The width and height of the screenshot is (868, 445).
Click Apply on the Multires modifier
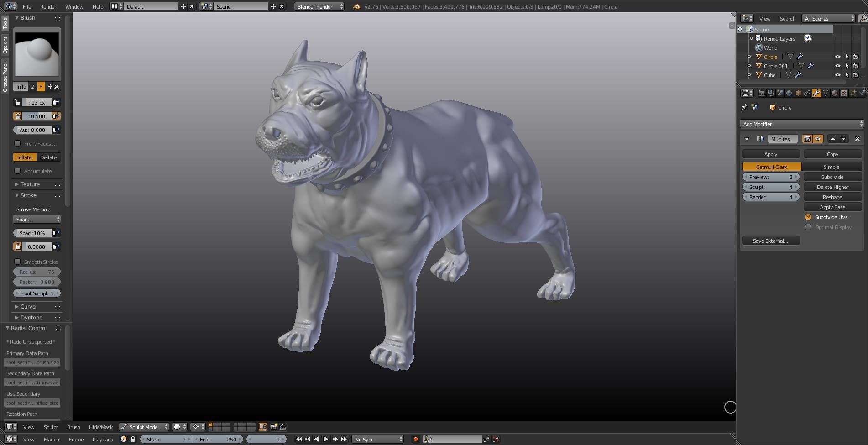770,154
